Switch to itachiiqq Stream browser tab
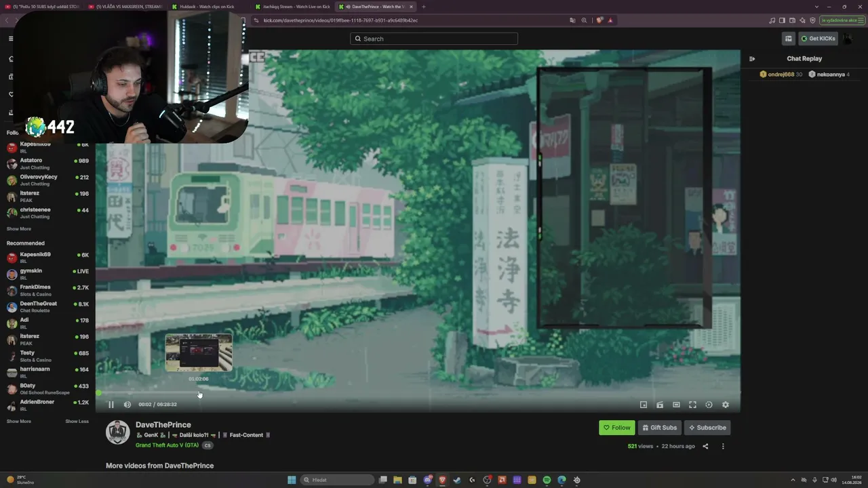Screen dimensions: 868x488 [292, 7]
